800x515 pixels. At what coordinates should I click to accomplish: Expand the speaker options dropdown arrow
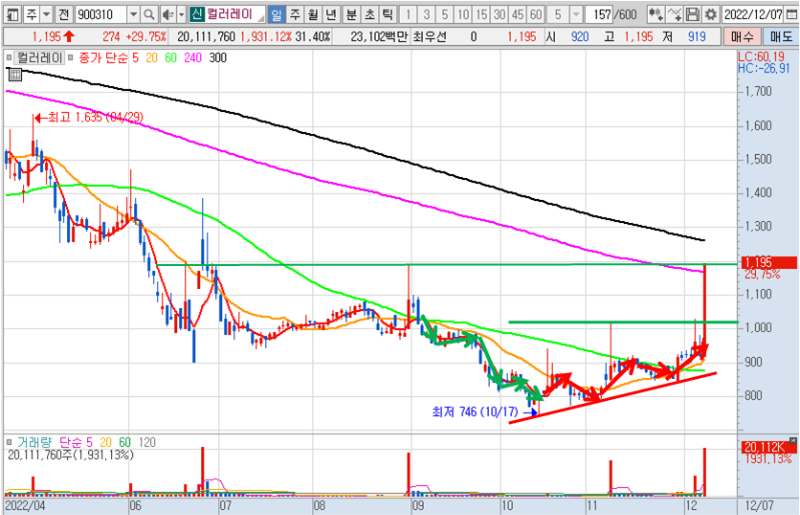(x=181, y=15)
